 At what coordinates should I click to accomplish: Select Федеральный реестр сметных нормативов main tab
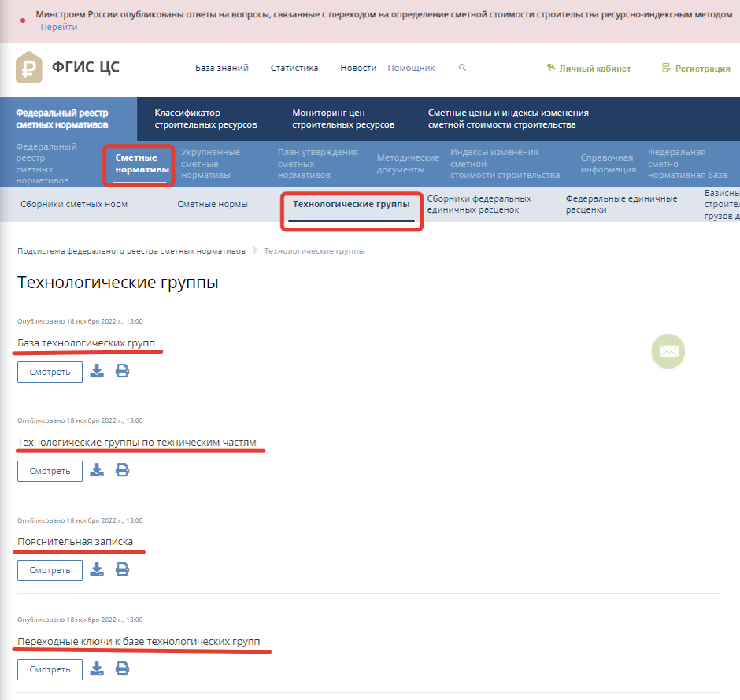point(68,119)
